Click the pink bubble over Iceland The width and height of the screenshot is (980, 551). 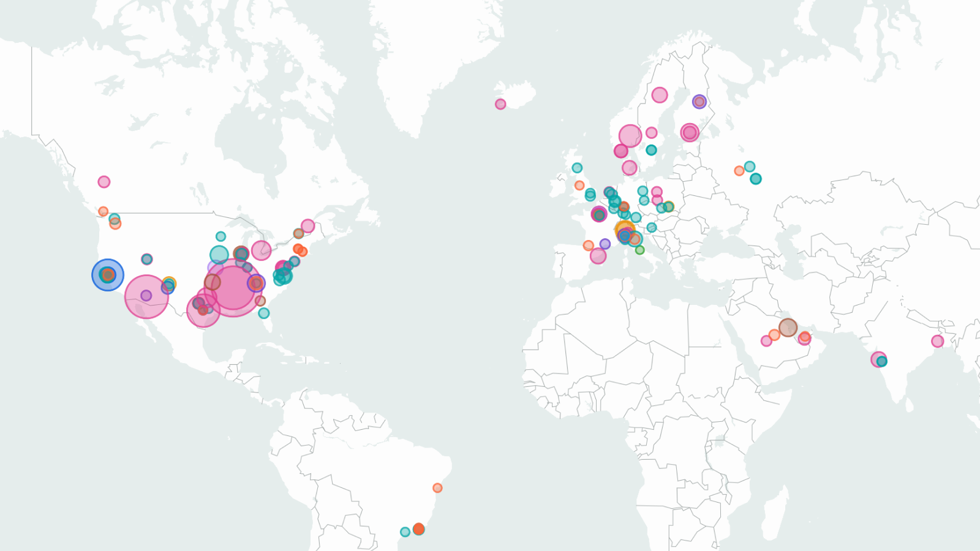[x=500, y=104]
